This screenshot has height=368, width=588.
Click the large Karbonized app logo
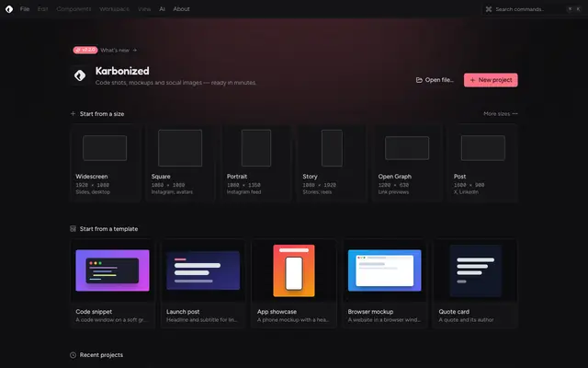[80, 75]
